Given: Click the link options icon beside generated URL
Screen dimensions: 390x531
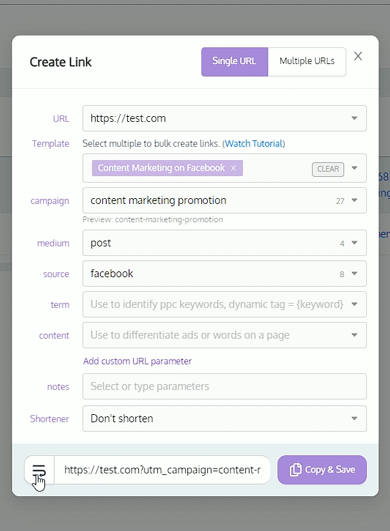Looking at the screenshot, I should pos(39,470).
